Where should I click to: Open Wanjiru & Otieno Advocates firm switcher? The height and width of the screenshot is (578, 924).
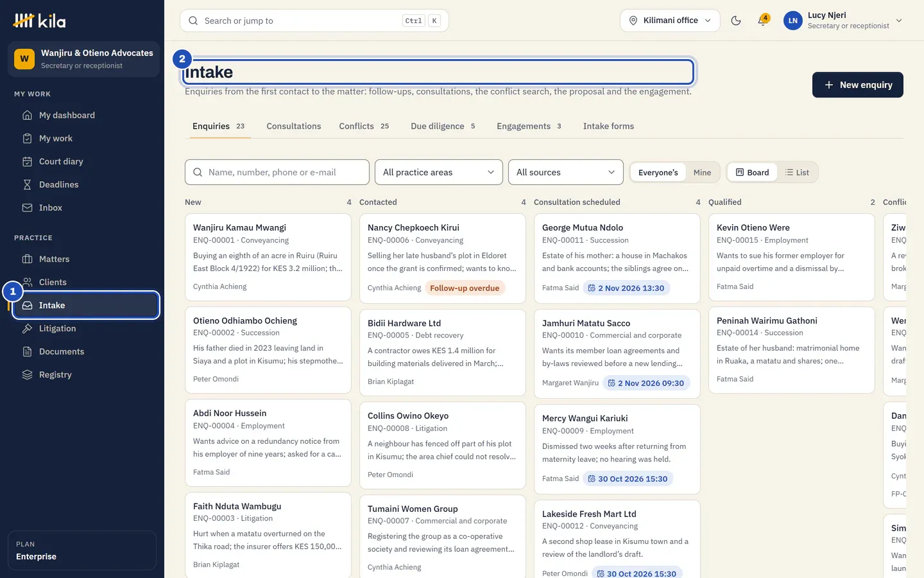(83, 59)
